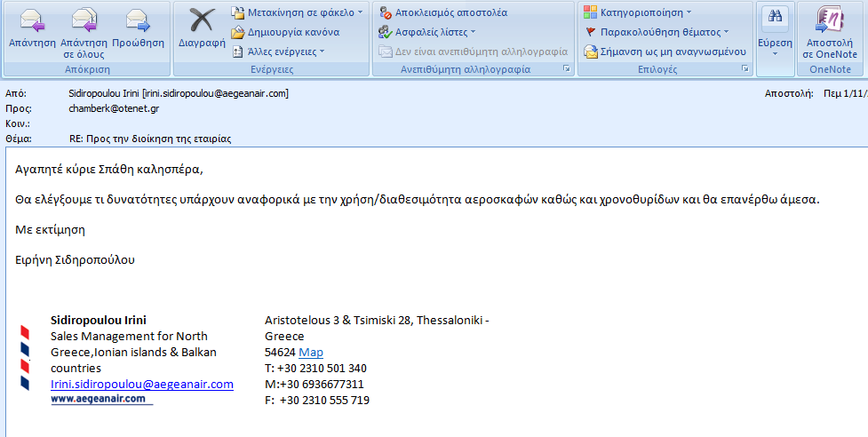The width and height of the screenshot is (868, 437).
Task: Expand Μετακίνηση σε φάκελο dropdown arrow
Action: coord(361,12)
